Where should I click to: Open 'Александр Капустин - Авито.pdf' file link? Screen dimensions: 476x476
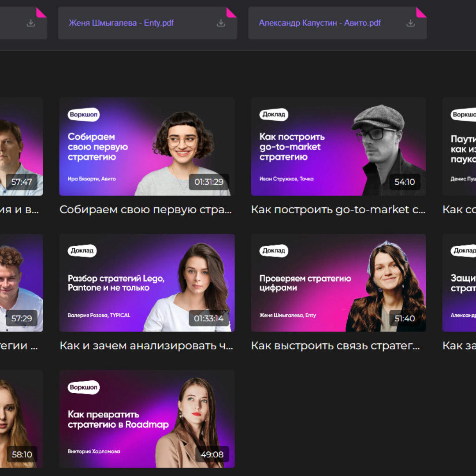point(320,23)
